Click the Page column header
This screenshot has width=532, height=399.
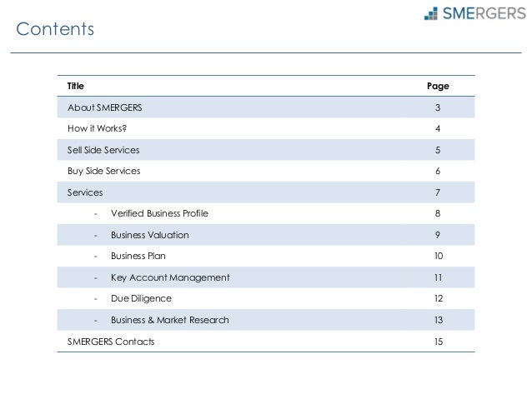[x=438, y=86]
